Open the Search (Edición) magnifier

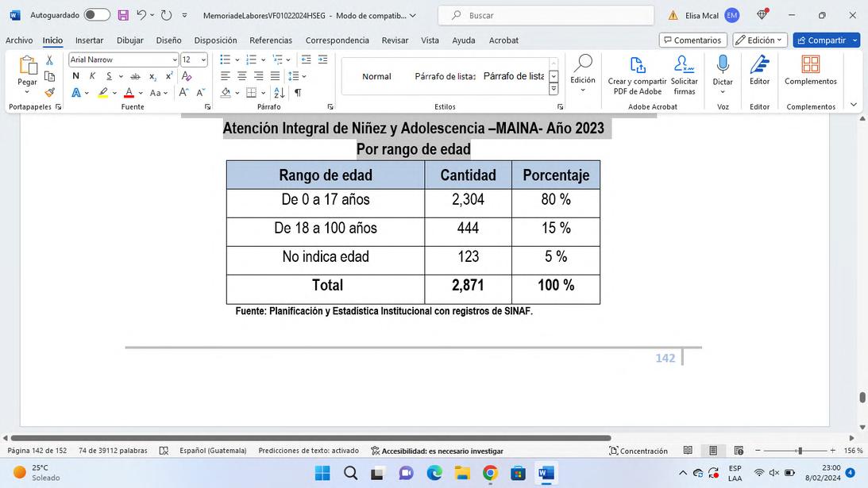tap(583, 63)
